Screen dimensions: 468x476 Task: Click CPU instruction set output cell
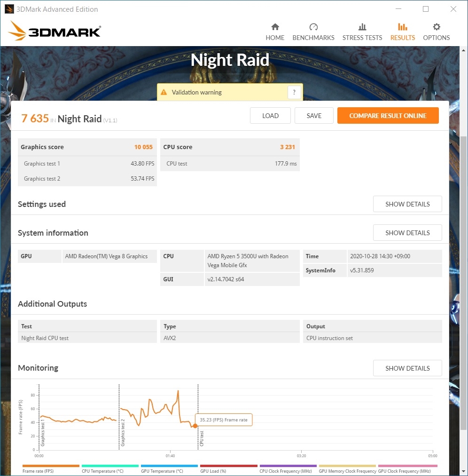[373, 338]
